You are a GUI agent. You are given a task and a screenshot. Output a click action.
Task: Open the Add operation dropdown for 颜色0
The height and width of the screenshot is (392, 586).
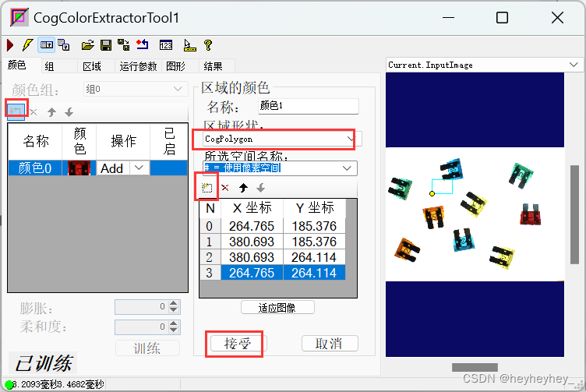tap(139, 168)
